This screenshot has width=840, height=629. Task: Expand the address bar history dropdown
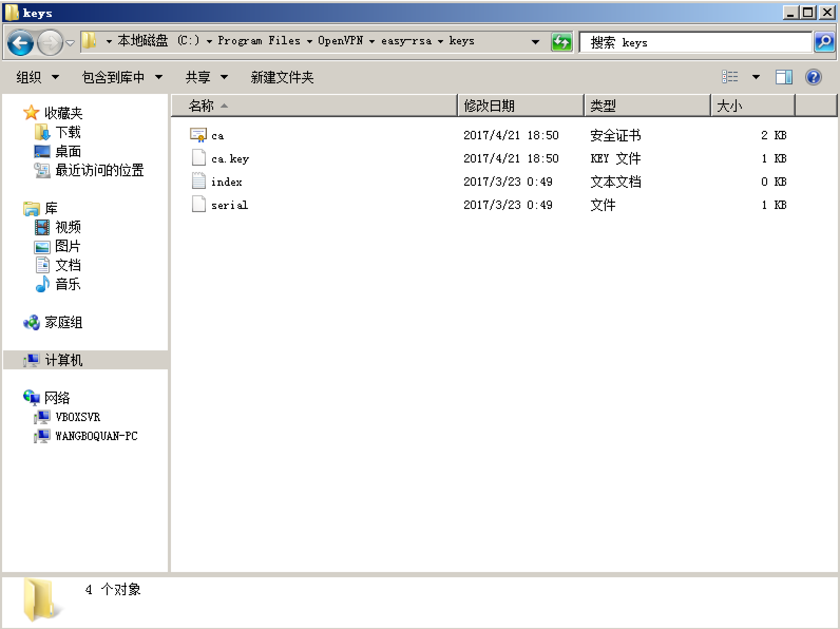(536, 42)
